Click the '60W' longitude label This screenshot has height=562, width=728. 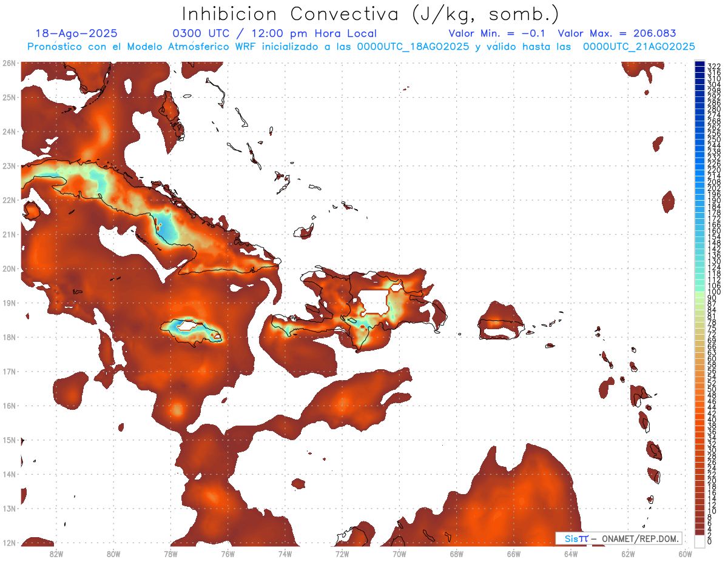click(x=685, y=553)
